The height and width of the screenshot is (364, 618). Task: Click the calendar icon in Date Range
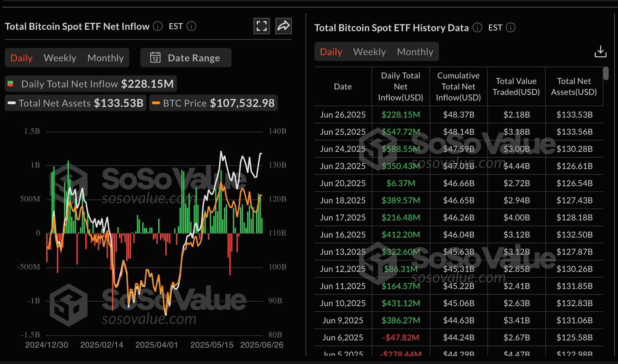point(155,58)
